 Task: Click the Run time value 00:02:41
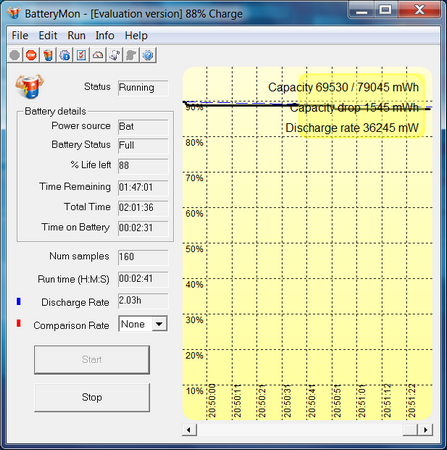[x=143, y=279]
